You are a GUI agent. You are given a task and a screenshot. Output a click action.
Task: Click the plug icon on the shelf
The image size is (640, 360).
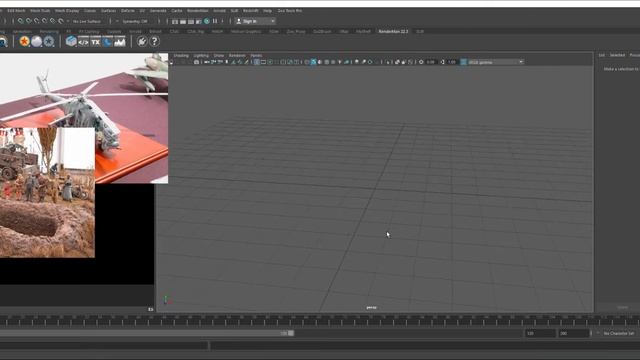[x=142, y=41]
